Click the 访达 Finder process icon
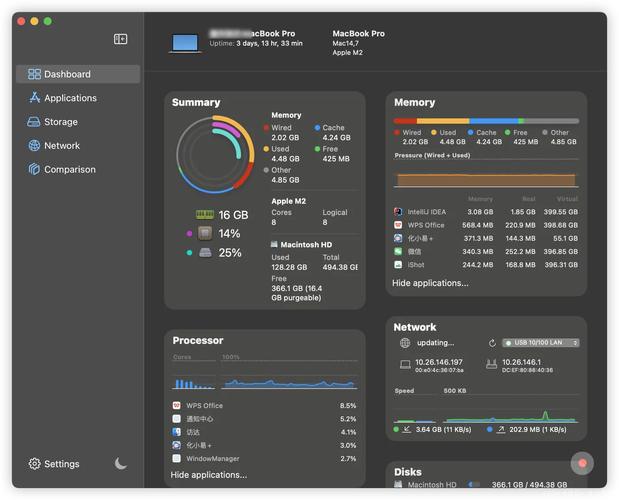The width and height of the screenshot is (619, 500). click(176, 432)
